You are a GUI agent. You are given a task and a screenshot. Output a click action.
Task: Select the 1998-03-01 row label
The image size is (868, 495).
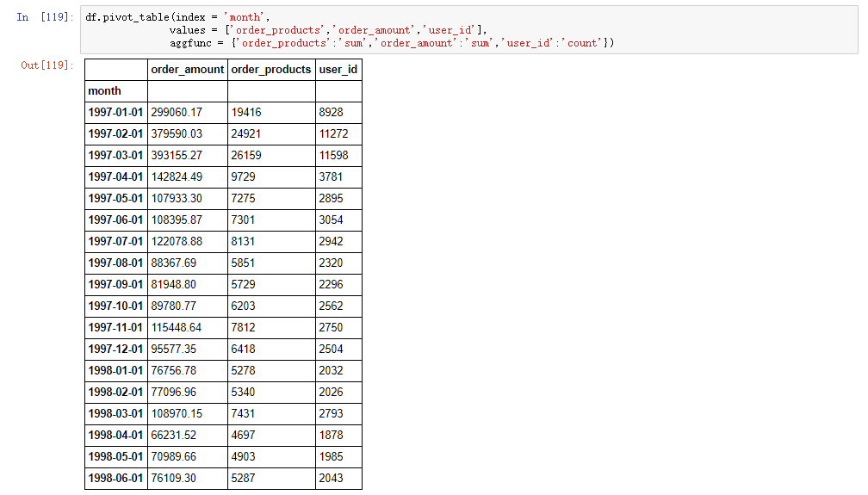pyautogui.click(x=116, y=414)
